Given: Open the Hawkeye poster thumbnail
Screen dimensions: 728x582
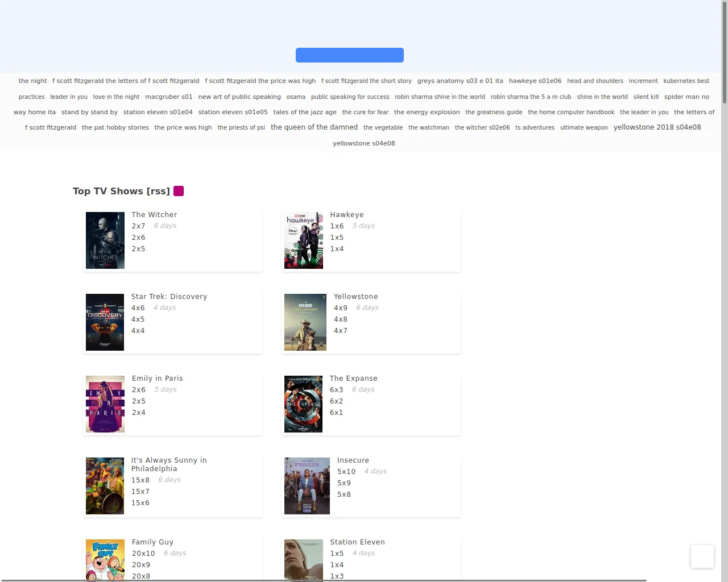Looking at the screenshot, I should point(304,240).
